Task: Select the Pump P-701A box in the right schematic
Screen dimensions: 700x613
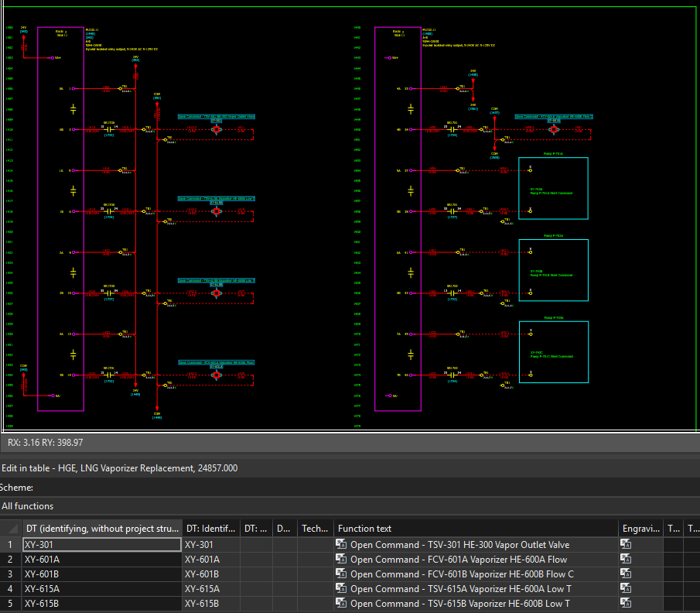Action: [553, 188]
